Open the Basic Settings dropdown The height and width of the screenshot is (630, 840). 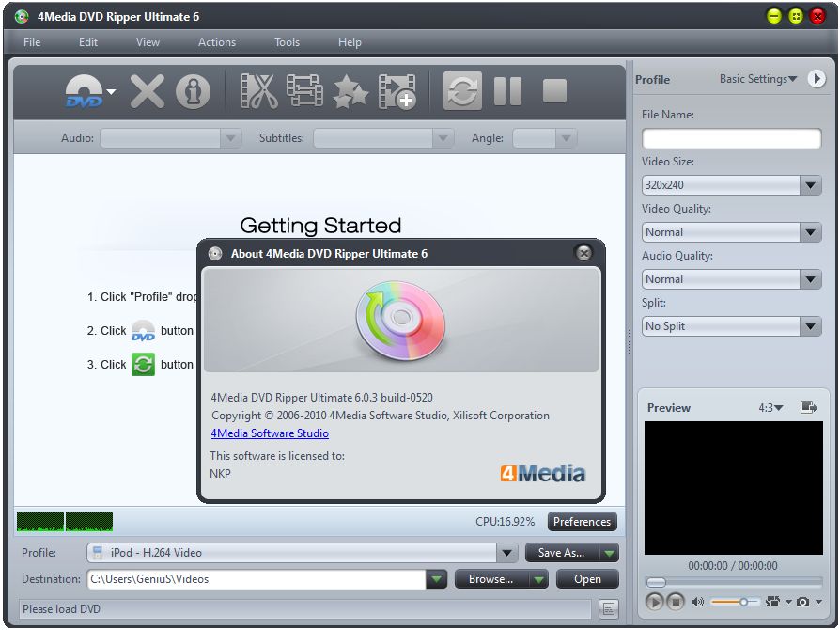coord(757,79)
